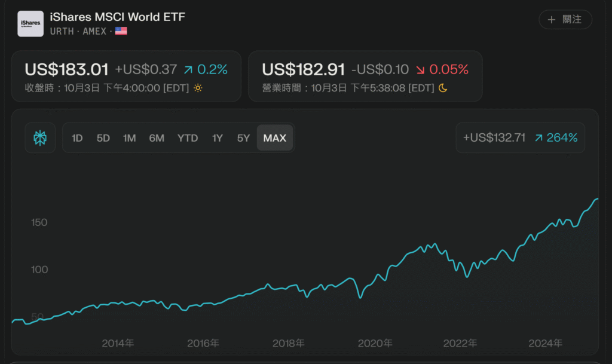This screenshot has width=612, height=364.
Task: Choose the 6M chart period
Action: coord(157,138)
